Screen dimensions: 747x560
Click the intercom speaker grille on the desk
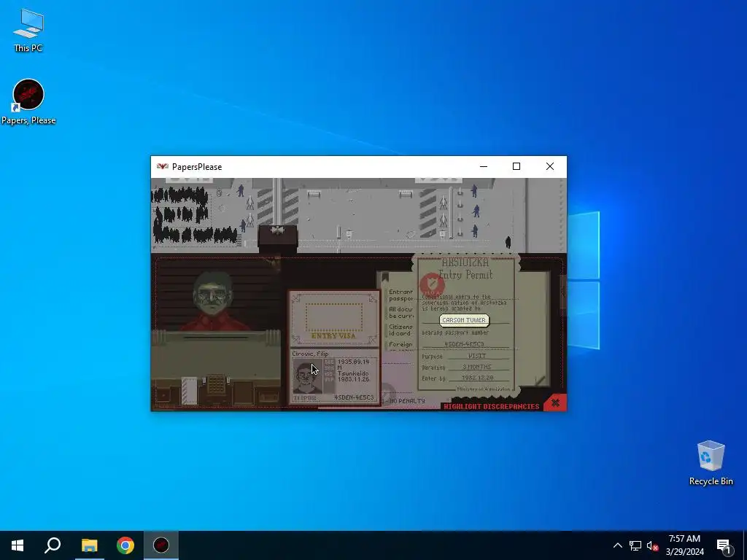click(x=216, y=384)
